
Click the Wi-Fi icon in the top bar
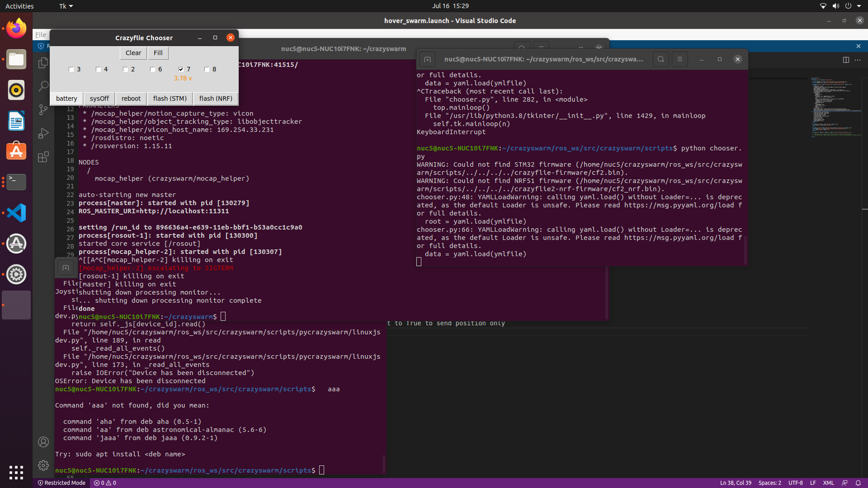coord(823,6)
